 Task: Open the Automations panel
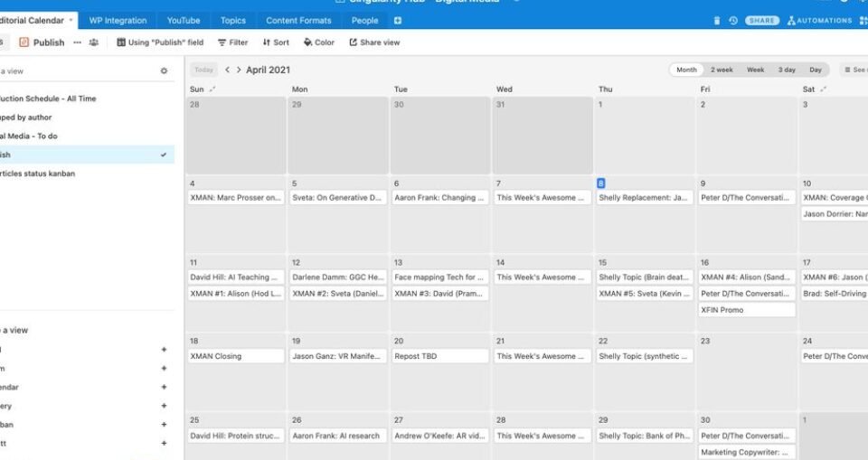tap(819, 21)
